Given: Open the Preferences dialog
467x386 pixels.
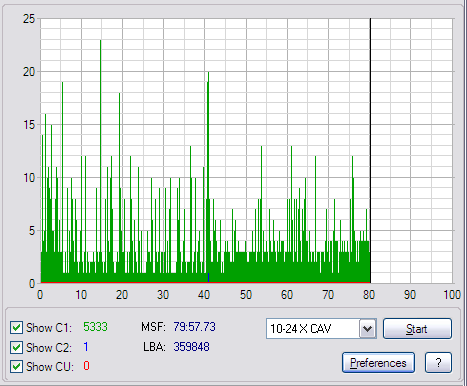Looking at the screenshot, I should [x=378, y=363].
